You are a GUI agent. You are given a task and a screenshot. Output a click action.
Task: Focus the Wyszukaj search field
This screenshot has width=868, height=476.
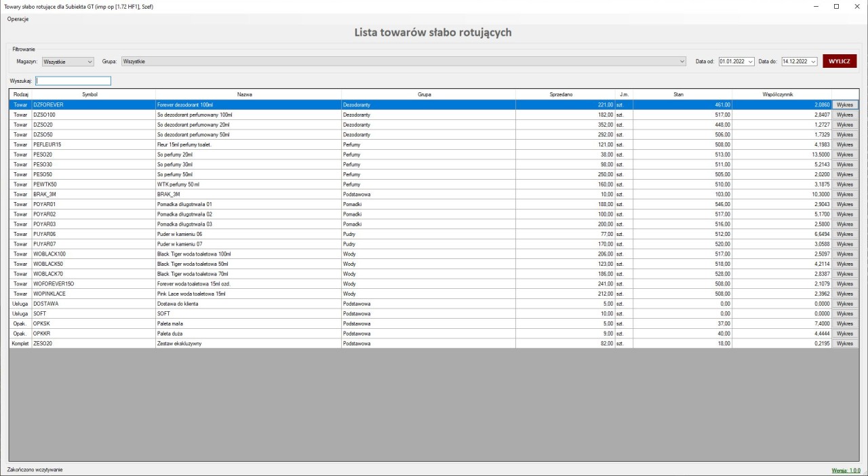tap(73, 81)
